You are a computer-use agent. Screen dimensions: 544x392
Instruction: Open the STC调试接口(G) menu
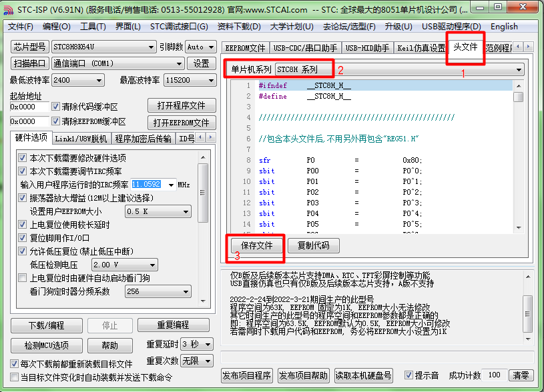[179, 27]
